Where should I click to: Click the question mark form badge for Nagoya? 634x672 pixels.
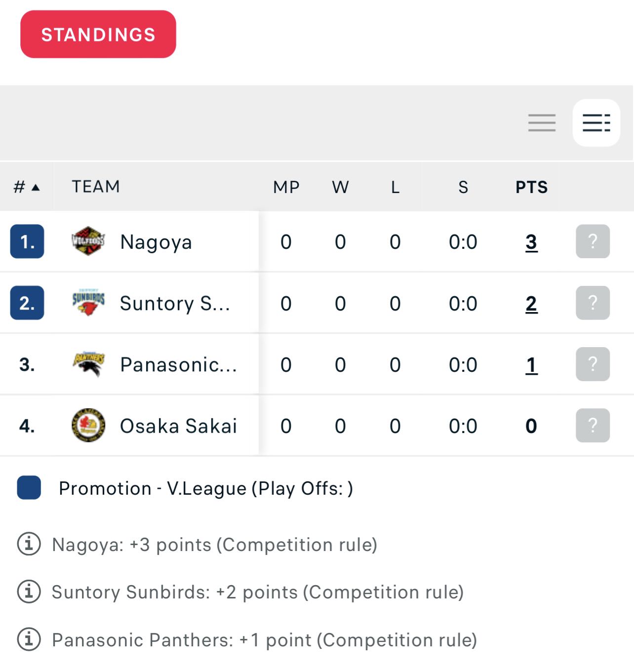pos(593,241)
